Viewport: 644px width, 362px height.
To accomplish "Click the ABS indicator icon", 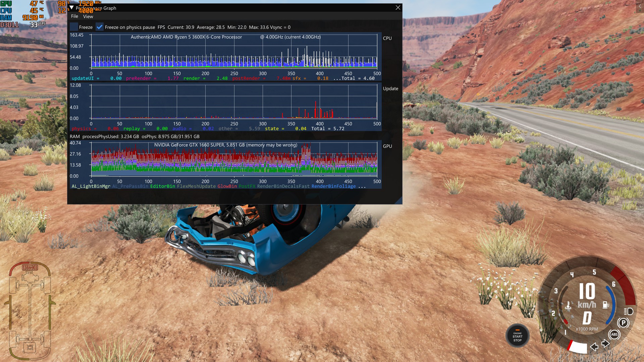I will coord(614,335).
